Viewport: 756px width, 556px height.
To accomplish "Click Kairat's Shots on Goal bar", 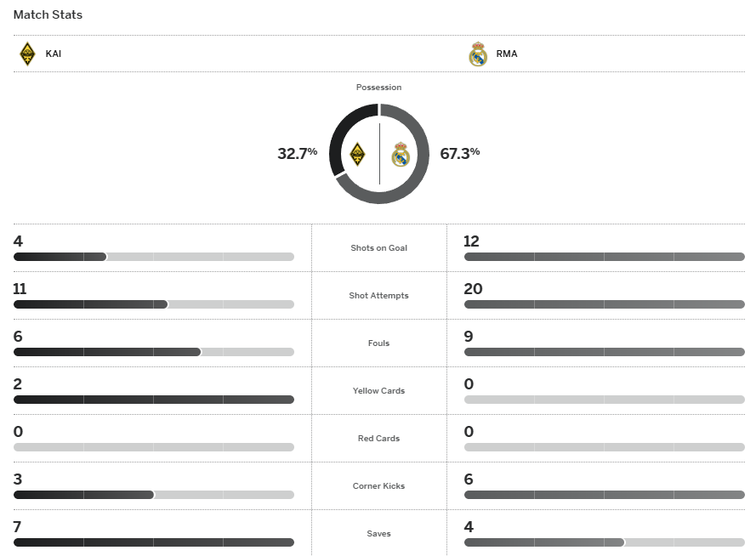I will (x=153, y=257).
